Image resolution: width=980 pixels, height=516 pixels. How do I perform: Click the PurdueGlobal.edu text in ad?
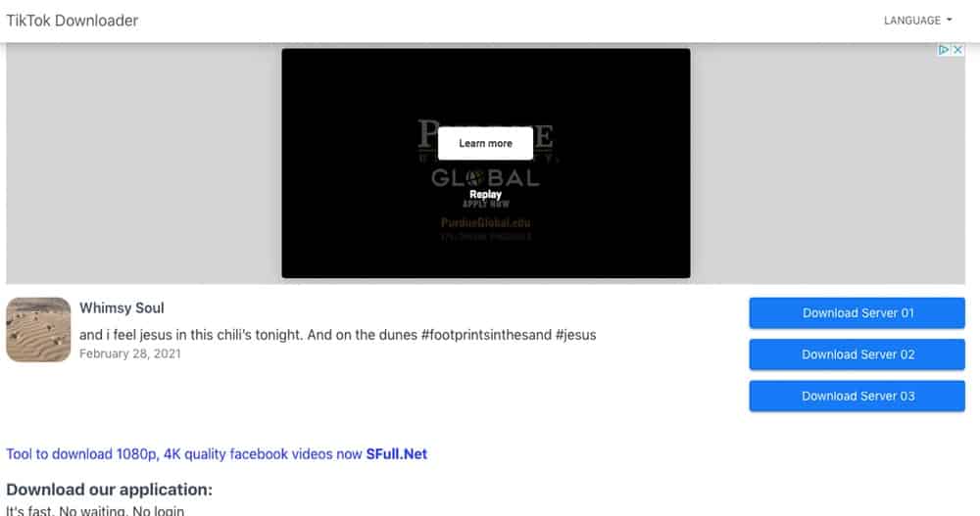486,222
